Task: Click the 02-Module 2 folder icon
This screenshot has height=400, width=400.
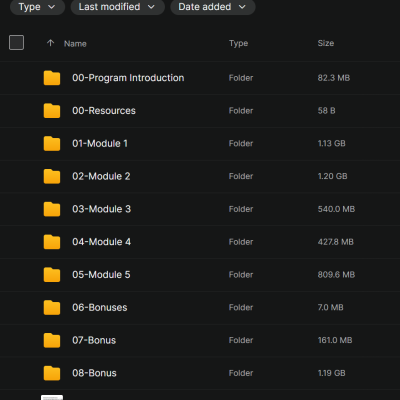Action: (x=52, y=176)
